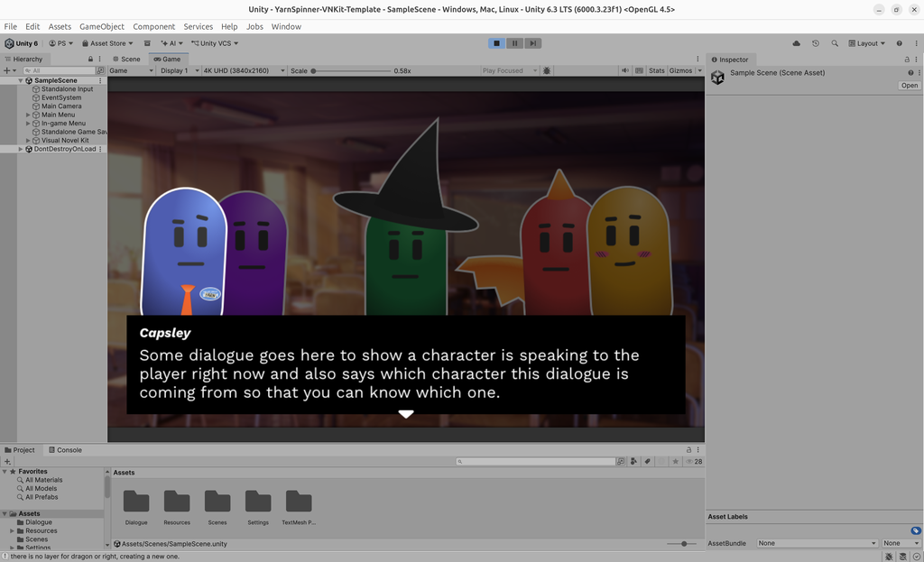Click the blue Asset Labels tag icon
The height and width of the screenshot is (562, 924).
[915, 530]
